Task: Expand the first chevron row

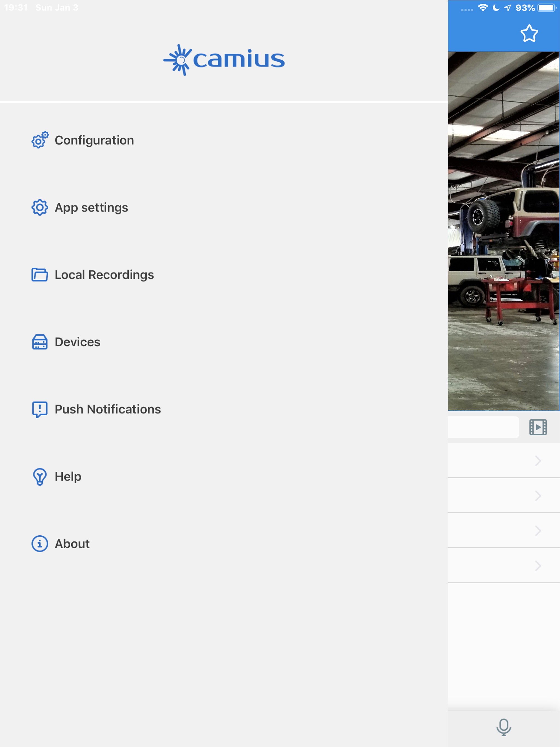Action: coord(538,461)
